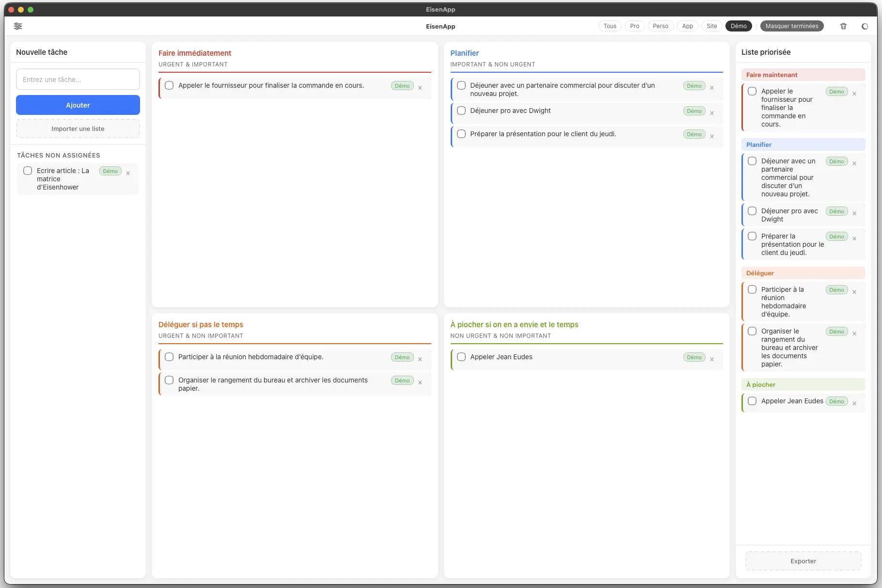This screenshot has width=882, height=588.
Task: Dismiss "Appeler Jean Eudes" task with its X
Action: (x=712, y=359)
